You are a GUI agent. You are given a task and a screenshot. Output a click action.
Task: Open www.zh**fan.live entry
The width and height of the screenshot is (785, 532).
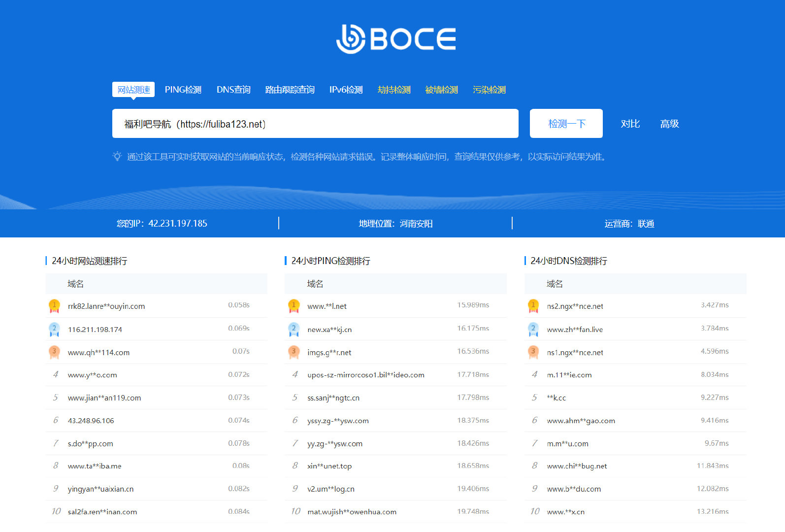point(575,330)
